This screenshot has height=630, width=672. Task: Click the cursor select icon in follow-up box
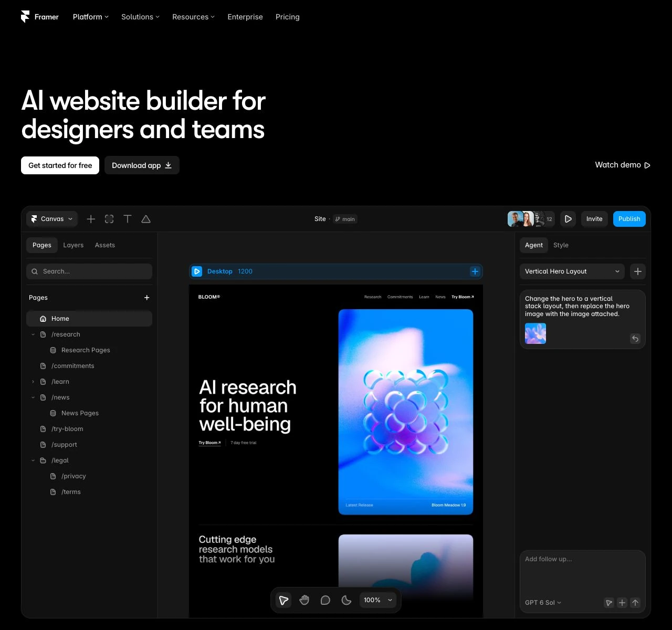pyautogui.click(x=609, y=603)
